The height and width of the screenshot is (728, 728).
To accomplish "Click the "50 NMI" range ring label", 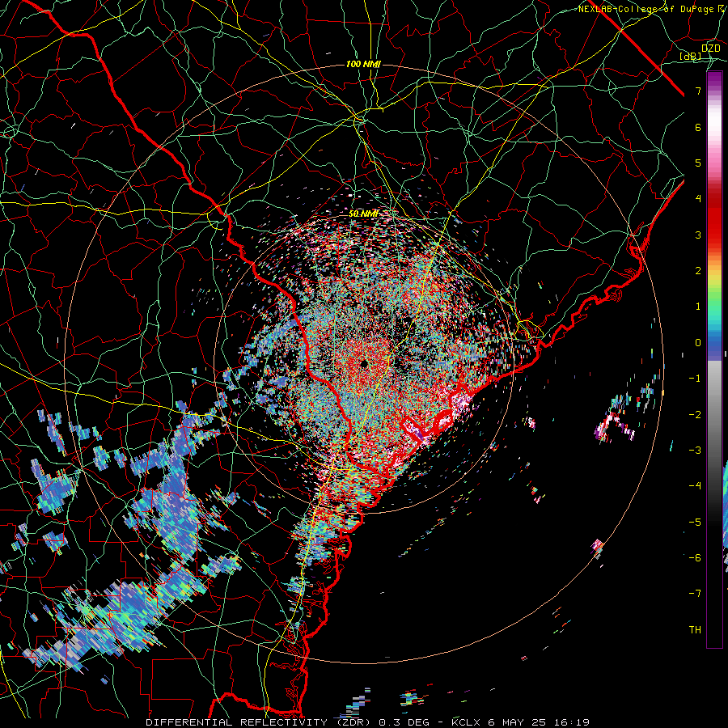I will click(364, 214).
